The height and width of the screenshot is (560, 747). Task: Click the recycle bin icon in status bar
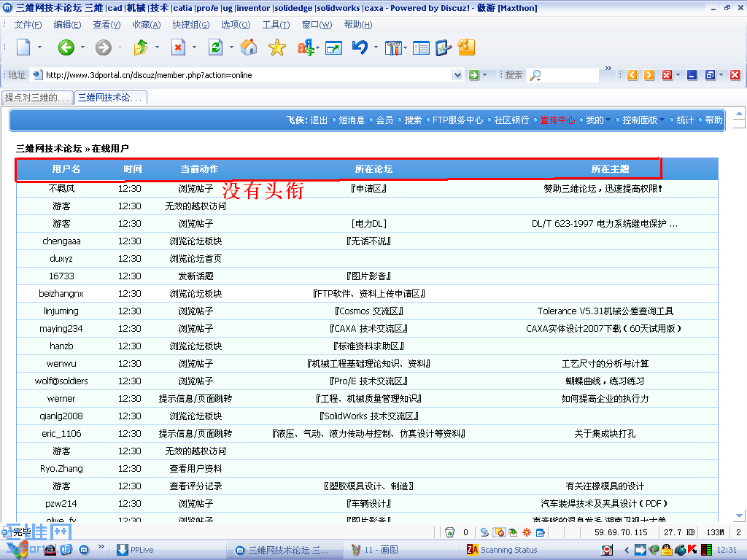pyautogui.click(x=449, y=532)
